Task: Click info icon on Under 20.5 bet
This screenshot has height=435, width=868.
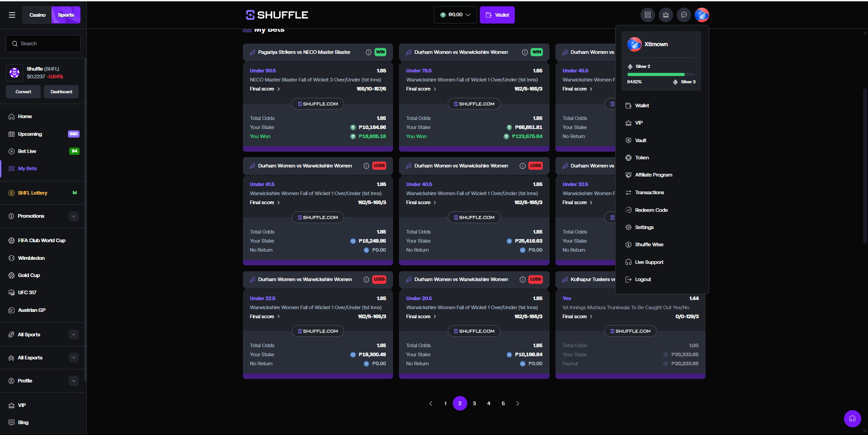Action: 522,279
